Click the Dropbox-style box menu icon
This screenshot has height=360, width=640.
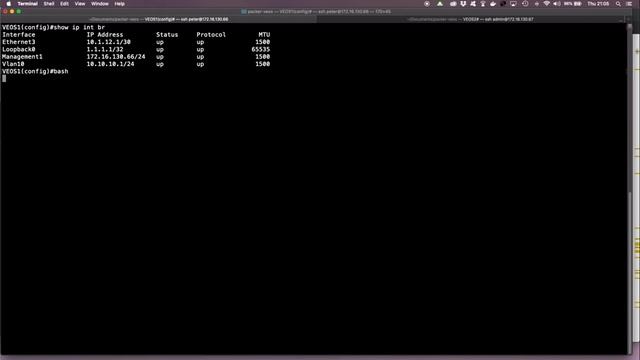coord(463,4)
